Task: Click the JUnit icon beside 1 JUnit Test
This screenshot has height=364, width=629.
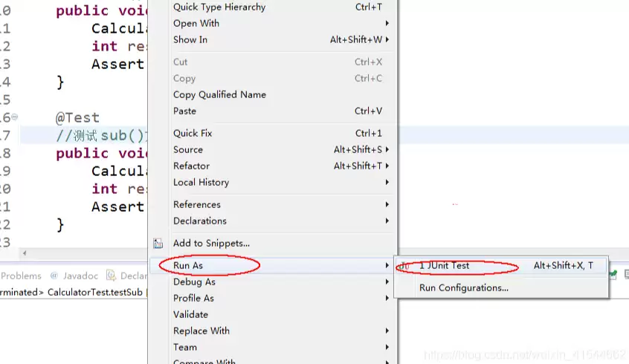Action: [x=404, y=266]
